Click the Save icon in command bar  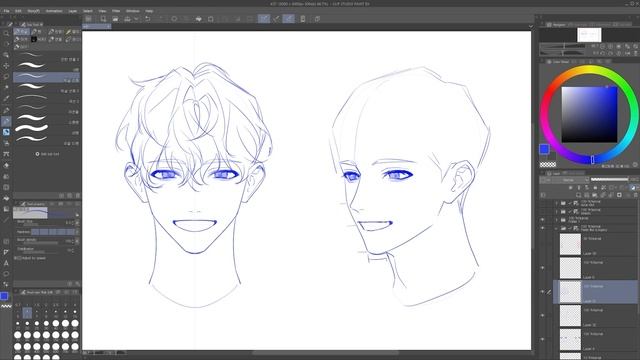127,19
